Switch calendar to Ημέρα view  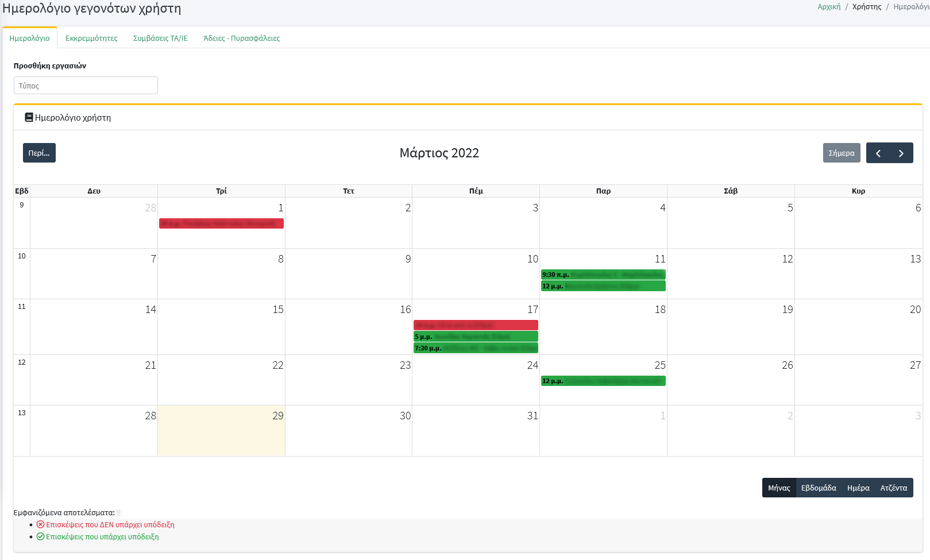click(x=858, y=487)
